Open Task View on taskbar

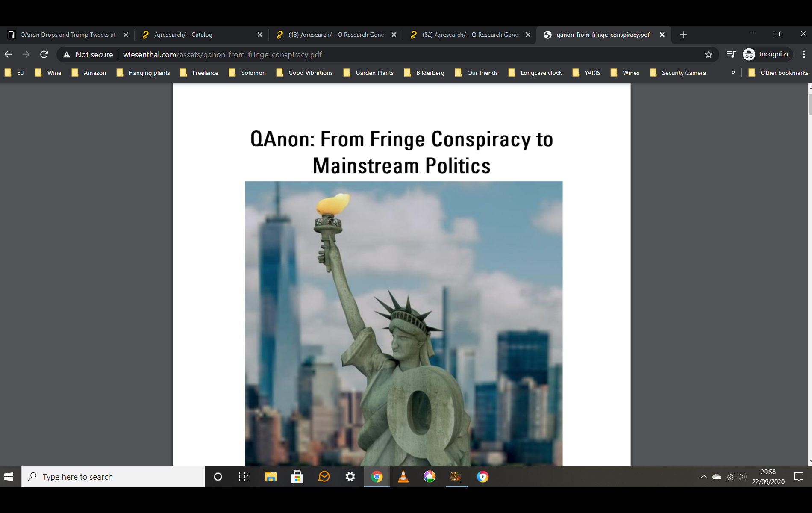[244, 477]
